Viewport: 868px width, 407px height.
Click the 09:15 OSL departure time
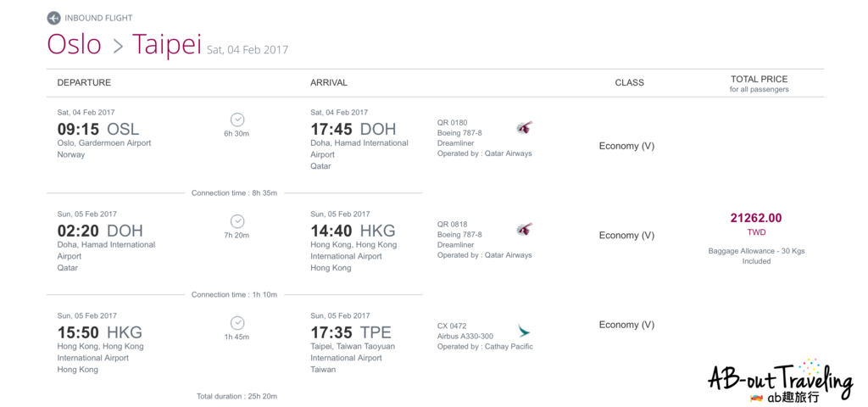pyautogui.click(x=97, y=130)
